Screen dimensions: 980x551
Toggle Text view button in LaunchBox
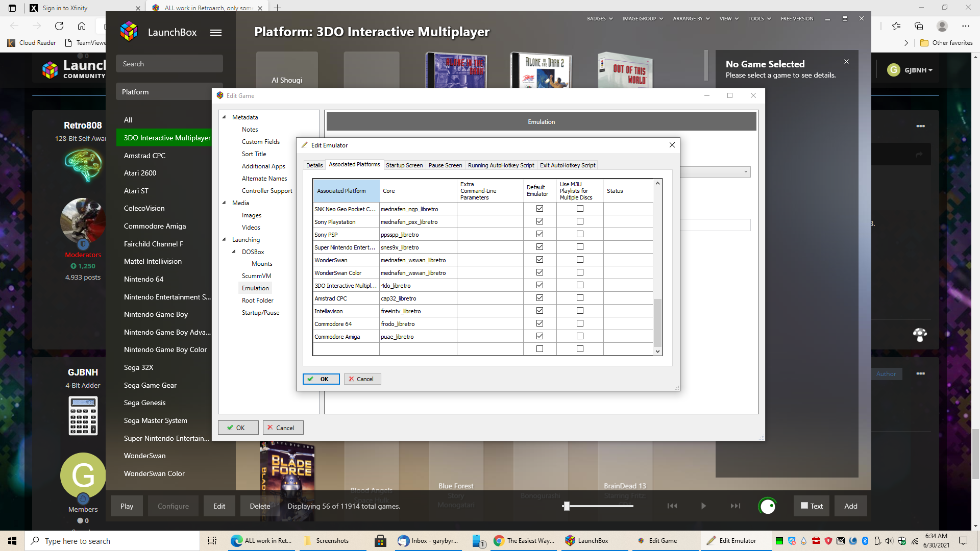tap(812, 506)
